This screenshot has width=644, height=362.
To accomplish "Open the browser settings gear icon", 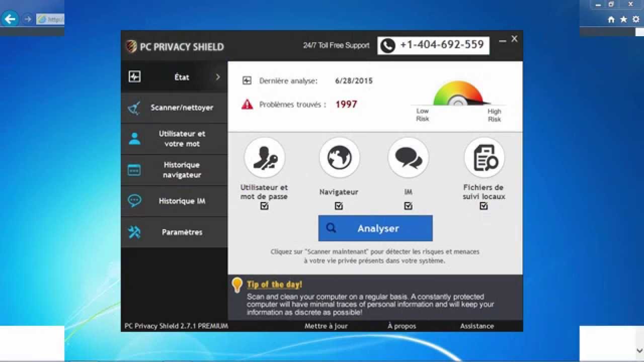I will pos(636,20).
